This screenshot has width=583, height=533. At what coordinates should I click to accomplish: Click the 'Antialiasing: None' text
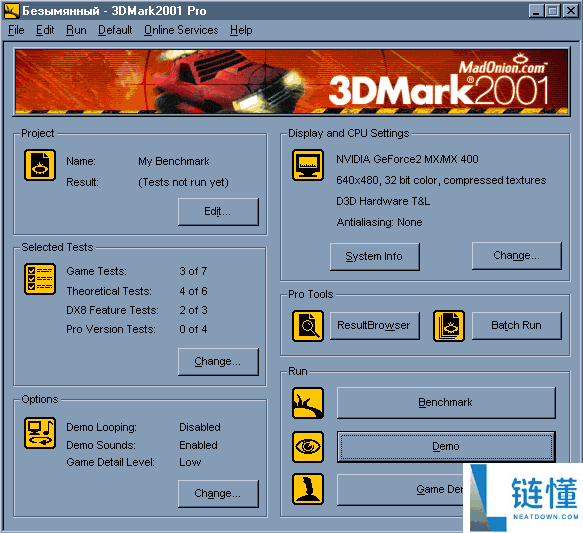[379, 222]
